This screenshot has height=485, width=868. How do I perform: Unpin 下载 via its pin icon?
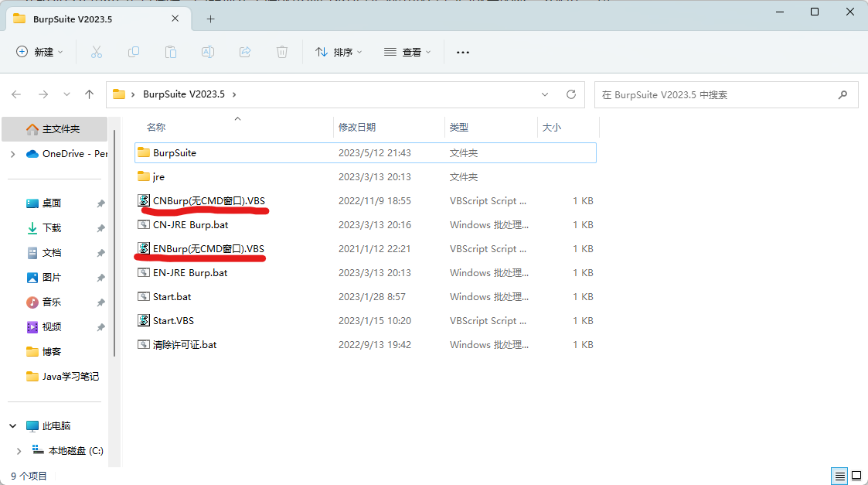(100, 228)
